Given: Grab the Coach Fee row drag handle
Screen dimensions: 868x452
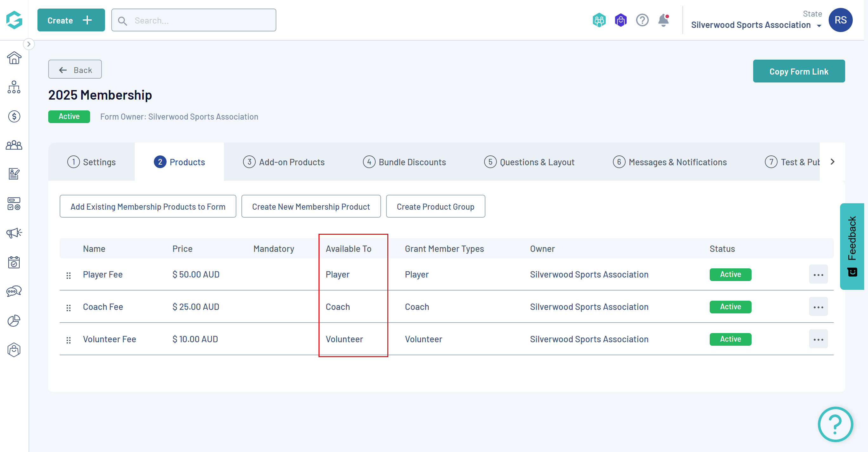Looking at the screenshot, I should 69,307.
